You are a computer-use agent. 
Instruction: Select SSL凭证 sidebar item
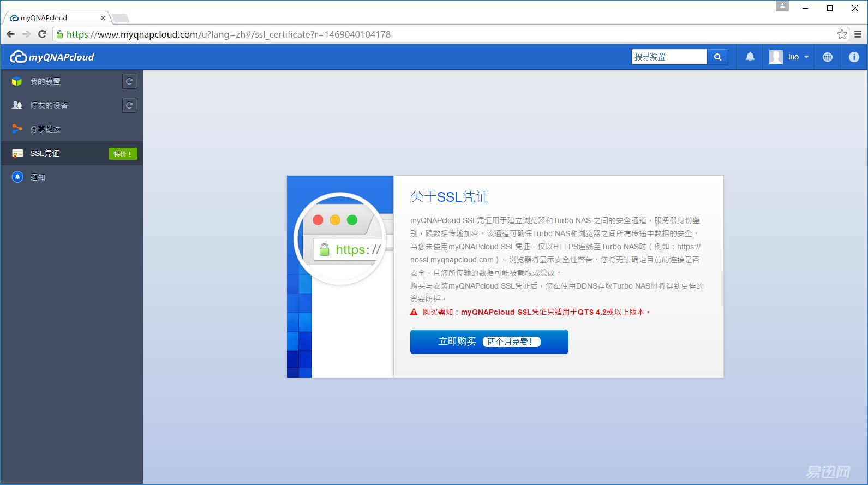[x=45, y=153]
